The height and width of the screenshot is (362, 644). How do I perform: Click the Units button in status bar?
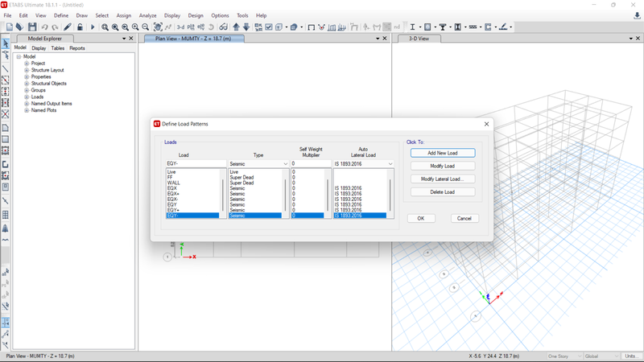(630, 356)
